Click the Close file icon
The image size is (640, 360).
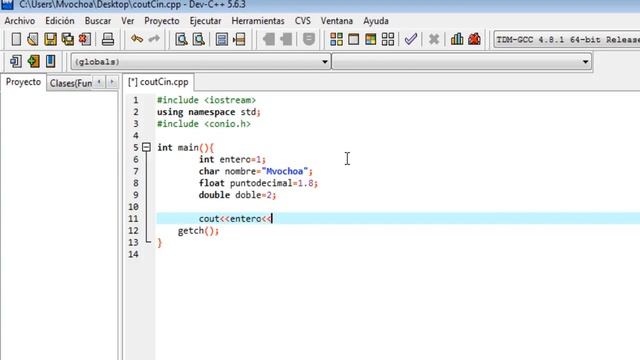pyautogui.click(x=85, y=39)
